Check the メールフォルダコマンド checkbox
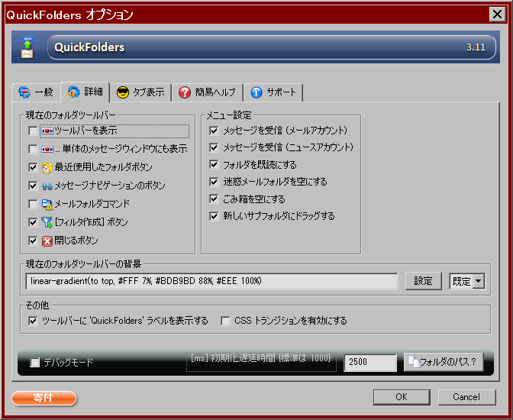Image resolution: width=513 pixels, height=420 pixels. coord(33,204)
